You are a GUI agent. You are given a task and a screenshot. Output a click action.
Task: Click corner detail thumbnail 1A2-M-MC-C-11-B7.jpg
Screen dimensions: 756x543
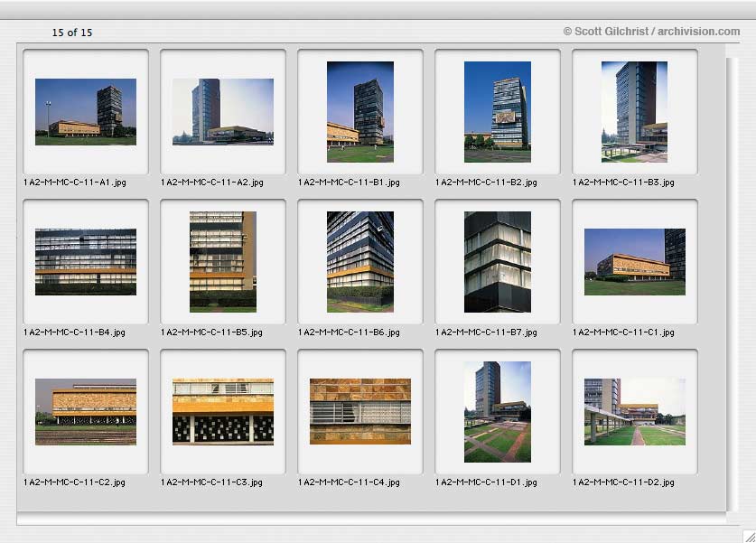[498, 262]
